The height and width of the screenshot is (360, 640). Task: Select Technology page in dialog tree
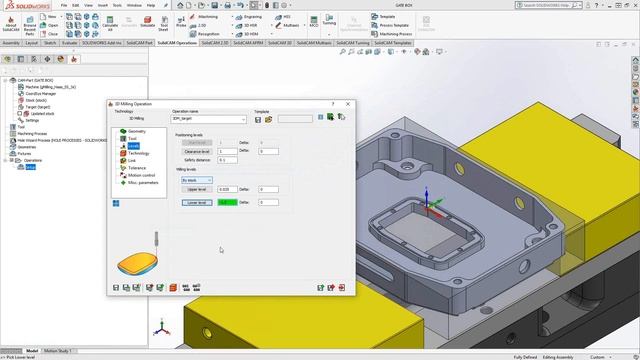[138, 153]
